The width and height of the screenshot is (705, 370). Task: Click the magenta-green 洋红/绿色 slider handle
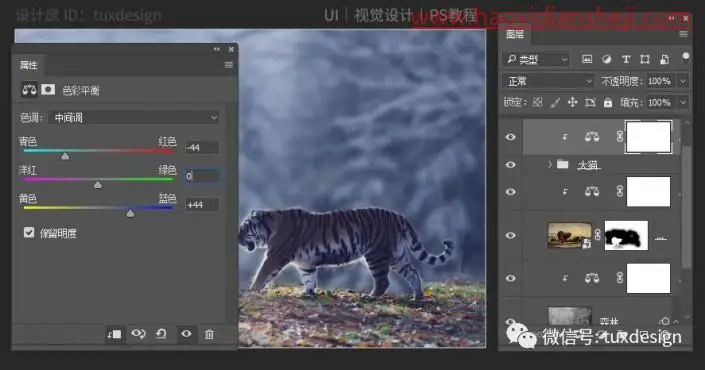pyautogui.click(x=98, y=185)
